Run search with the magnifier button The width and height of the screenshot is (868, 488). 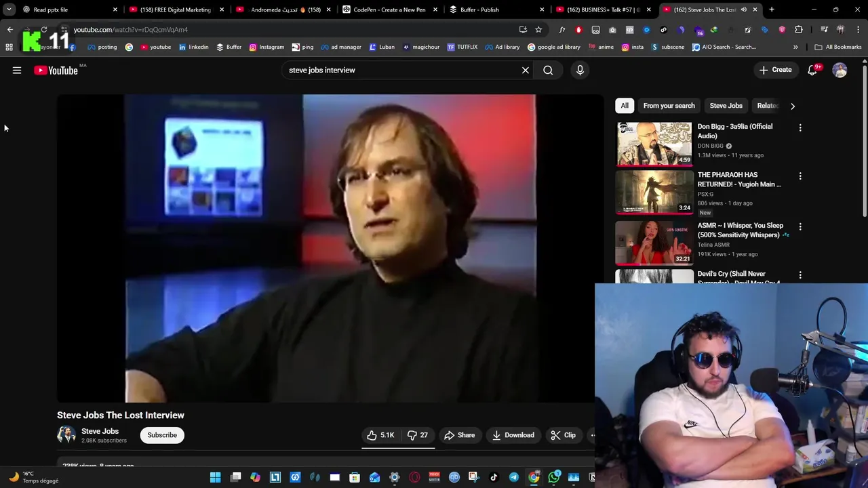tap(548, 70)
